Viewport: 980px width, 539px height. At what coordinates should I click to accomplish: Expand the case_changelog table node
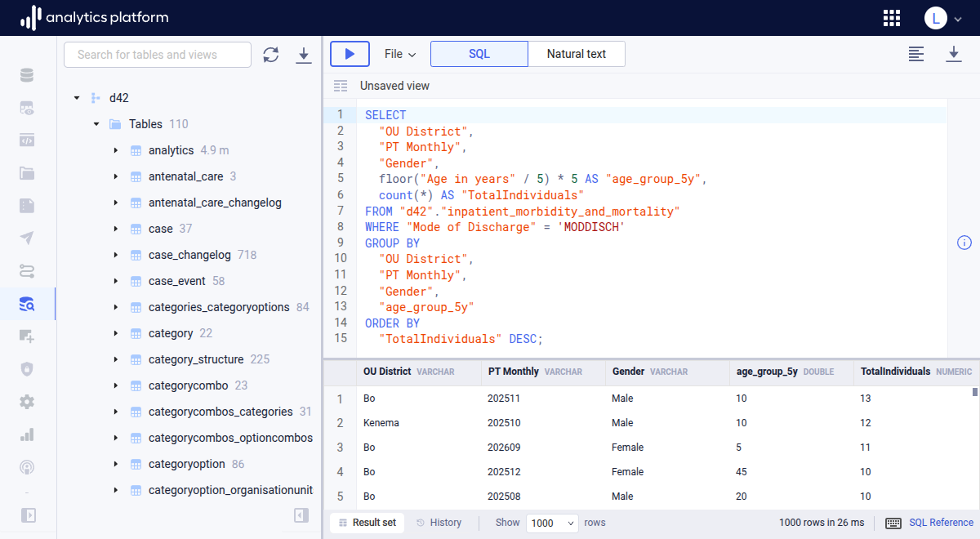click(x=116, y=255)
